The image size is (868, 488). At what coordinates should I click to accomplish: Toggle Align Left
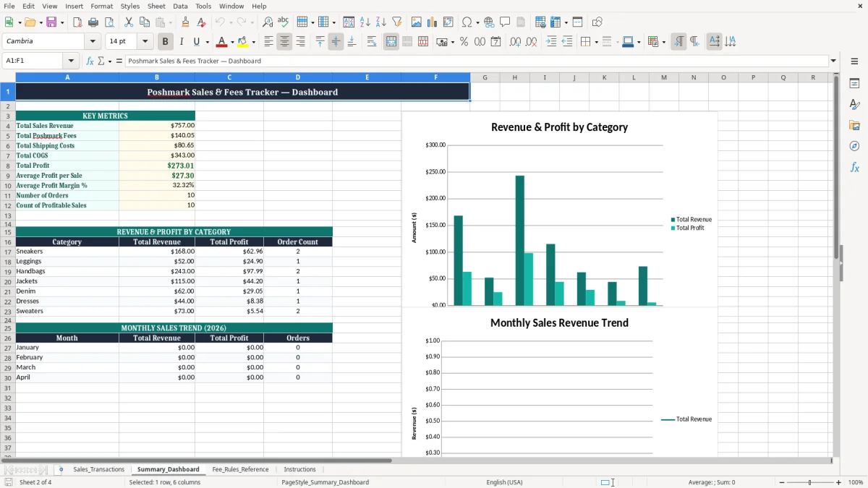pyautogui.click(x=268, y=42)
